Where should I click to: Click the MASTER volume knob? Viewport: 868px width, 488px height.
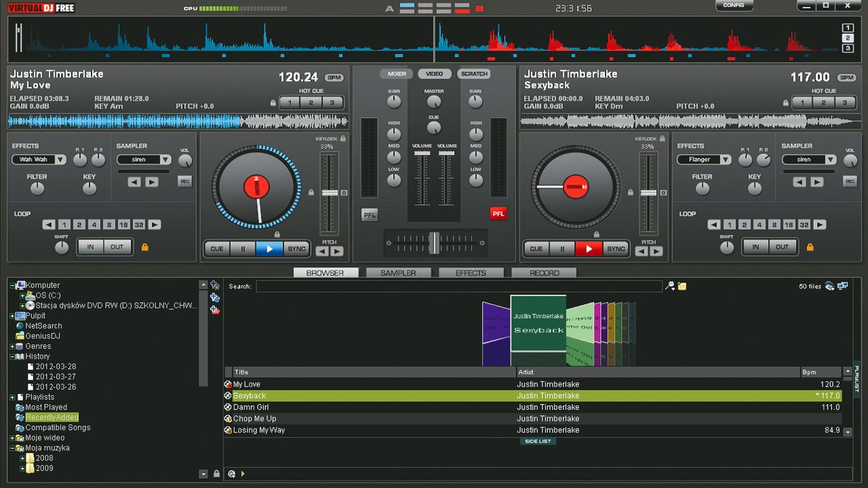[x=434, y=102]
